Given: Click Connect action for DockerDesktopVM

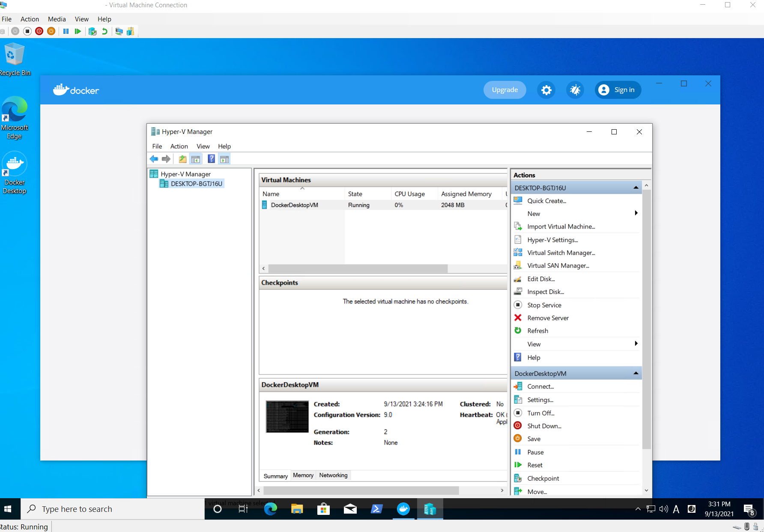Looking at the screenshot, I should pos(540,386).
